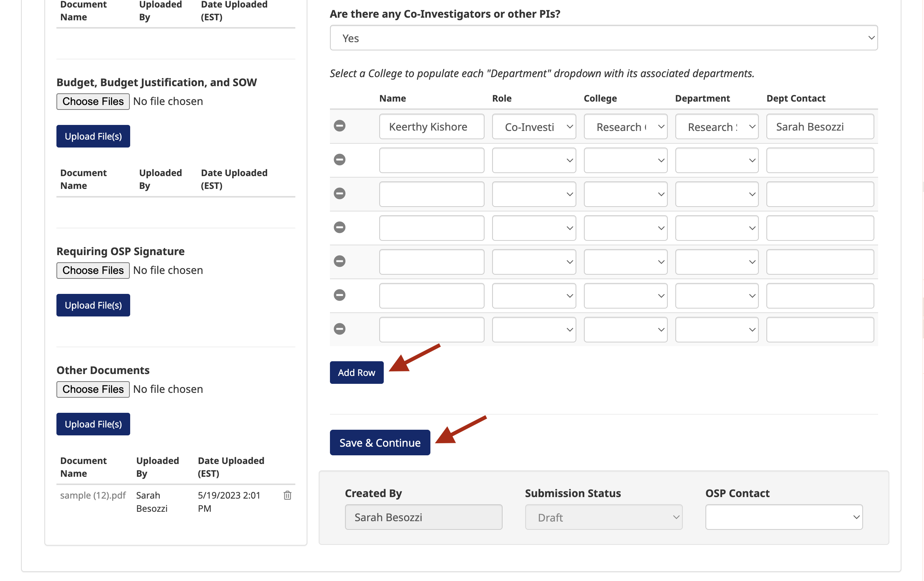Viewport: 924px width, 581px height.
Task: Open College dropdown in first row
Action: (625, 127)
